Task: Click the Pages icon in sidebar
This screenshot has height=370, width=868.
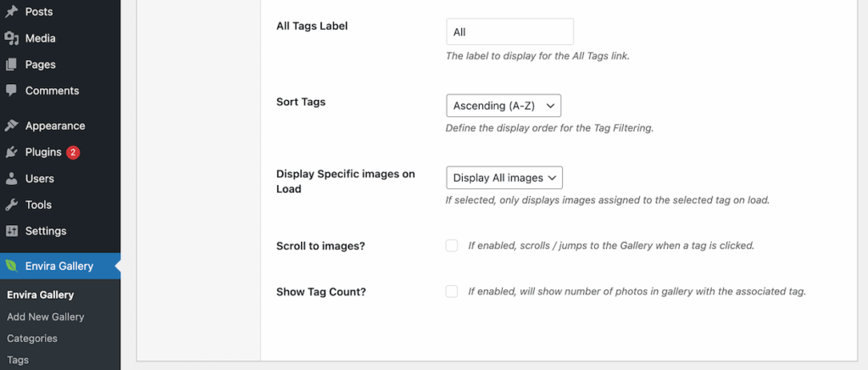Action: (x=12, y=64)
